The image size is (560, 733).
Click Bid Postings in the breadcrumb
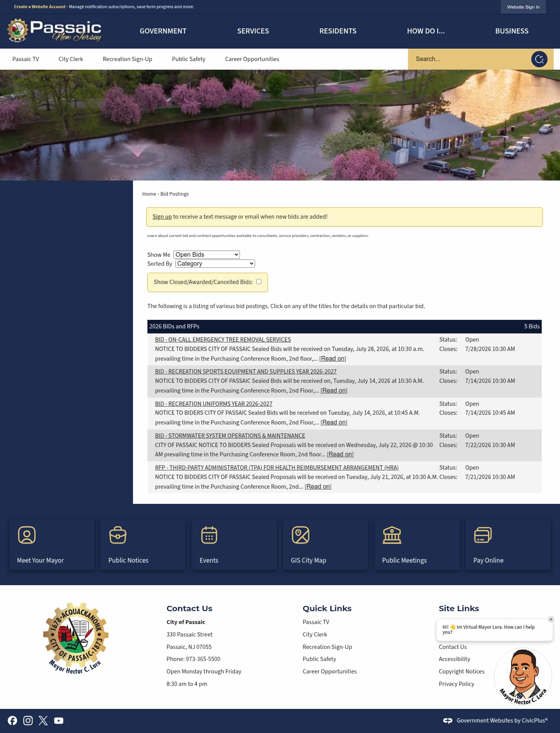point(175,194)
